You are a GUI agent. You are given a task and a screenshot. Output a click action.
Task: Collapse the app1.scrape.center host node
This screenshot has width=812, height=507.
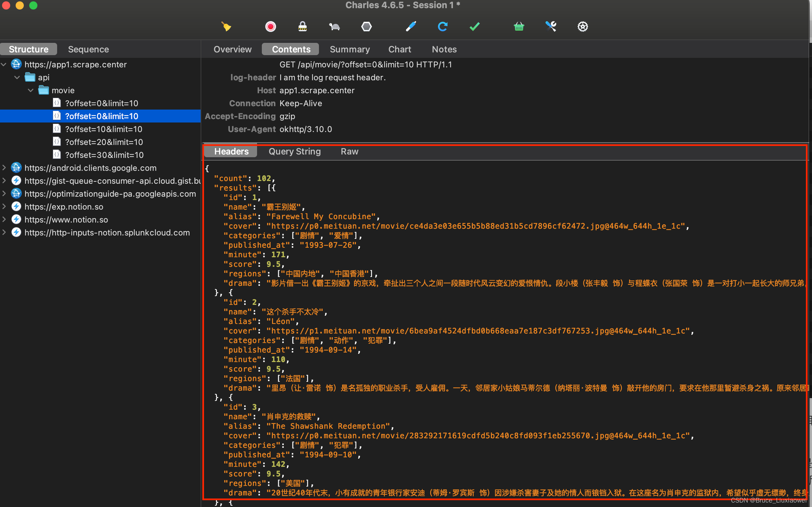tap(4, 64)
